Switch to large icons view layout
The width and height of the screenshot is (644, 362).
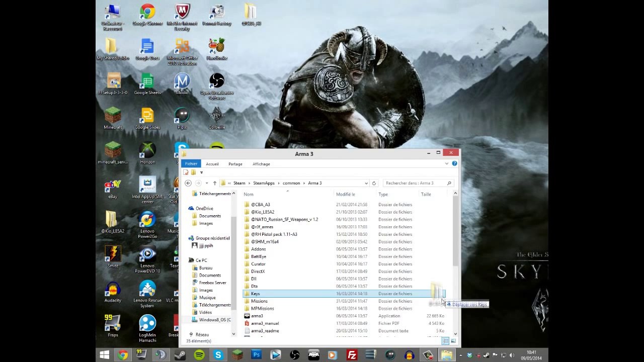[x=453, y=341]
